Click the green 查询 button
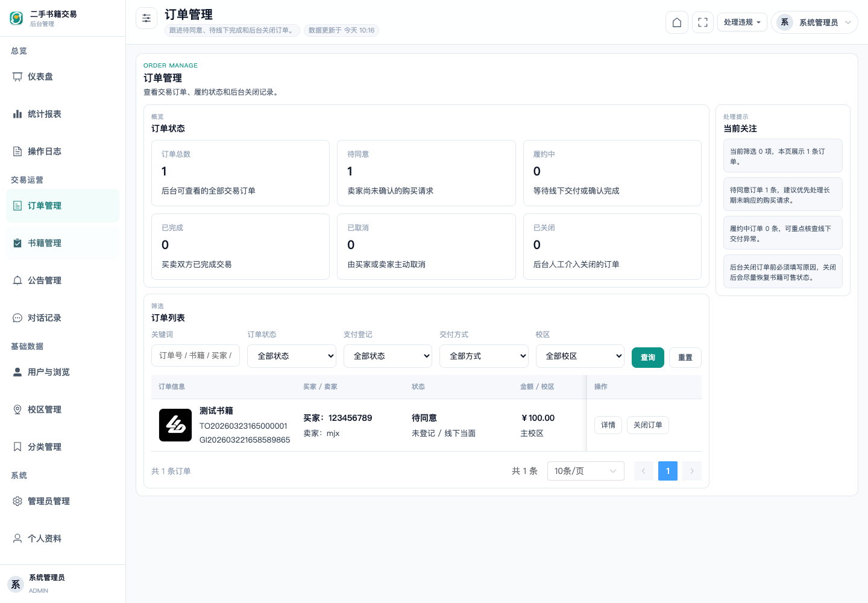Viewport: 868px width, 603px height. click(x=648, y=358)
